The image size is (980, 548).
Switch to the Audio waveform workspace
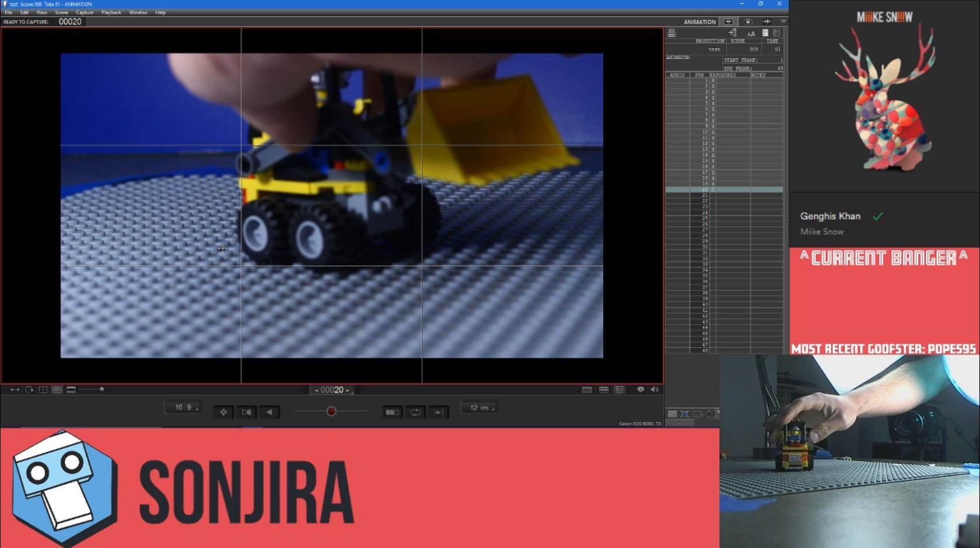[x=767, y=22]
